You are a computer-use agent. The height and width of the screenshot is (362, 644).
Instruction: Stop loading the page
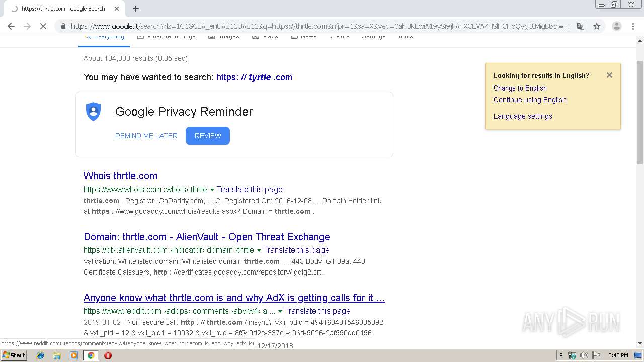coord(43,26)
